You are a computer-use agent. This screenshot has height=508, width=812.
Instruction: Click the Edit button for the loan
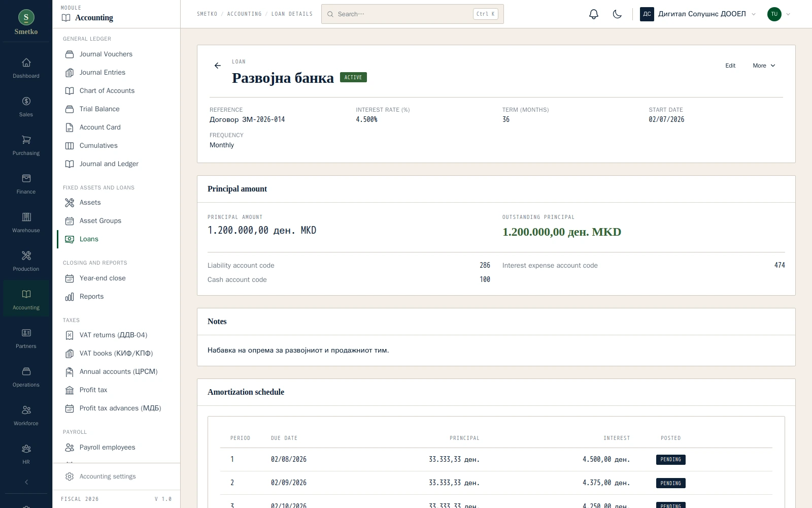pyautogui.click(x=730, y=66)
